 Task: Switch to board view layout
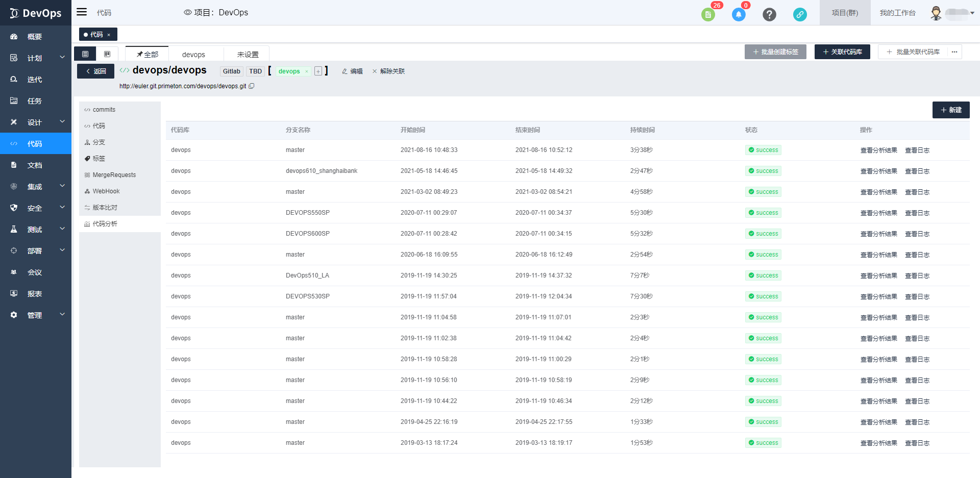[x=107, y=54]
